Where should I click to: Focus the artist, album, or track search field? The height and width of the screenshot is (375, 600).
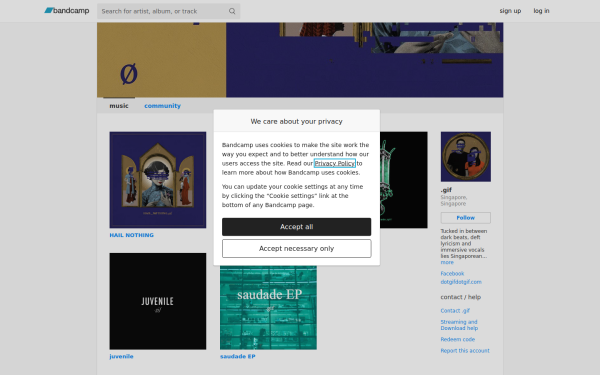(x=168, y=11)
